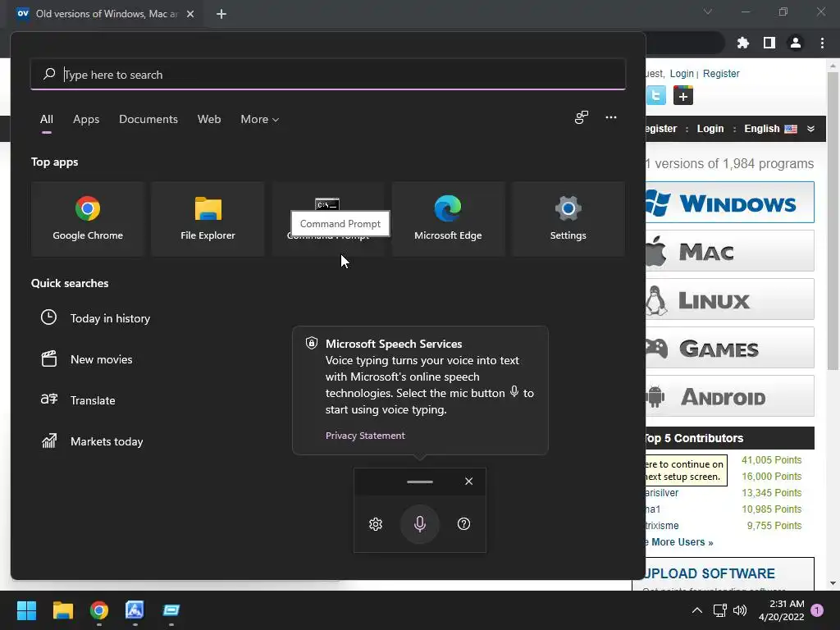Open the blue window app in taskbar
Screen dimensions: 840x630
171,610
